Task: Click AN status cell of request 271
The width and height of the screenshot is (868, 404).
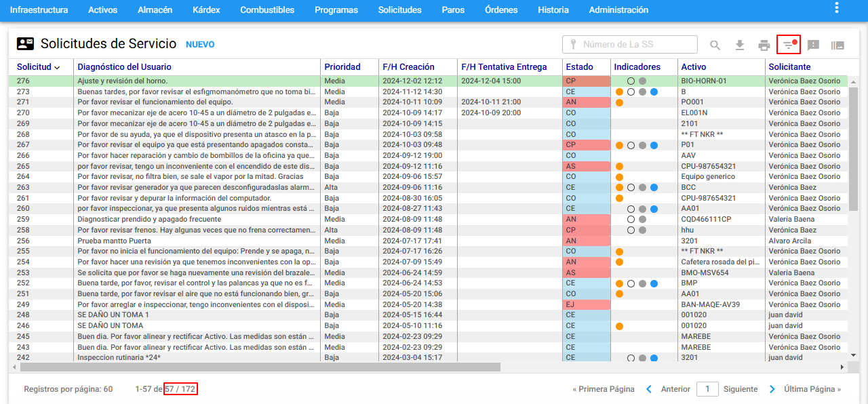Action: pyautogui.click(x=587, y=102)
